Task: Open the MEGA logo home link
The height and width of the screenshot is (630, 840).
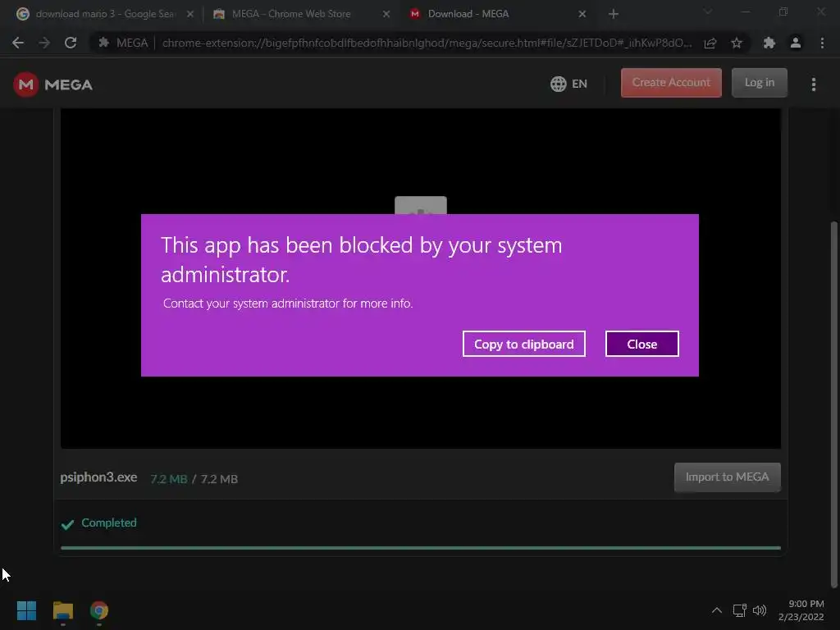Action: [53, 84]
